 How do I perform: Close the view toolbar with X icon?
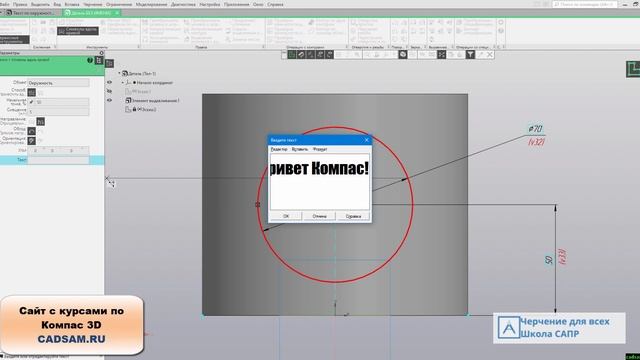pos(490,54)
